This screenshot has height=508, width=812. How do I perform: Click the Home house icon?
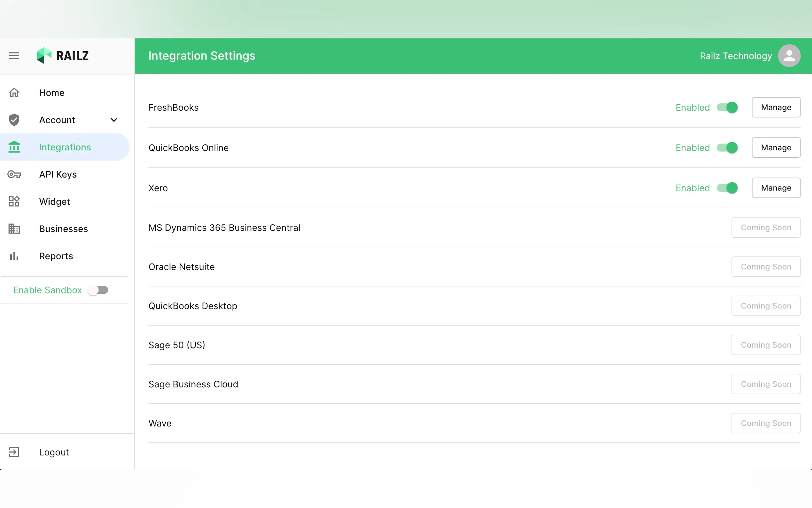coord(14,92)
